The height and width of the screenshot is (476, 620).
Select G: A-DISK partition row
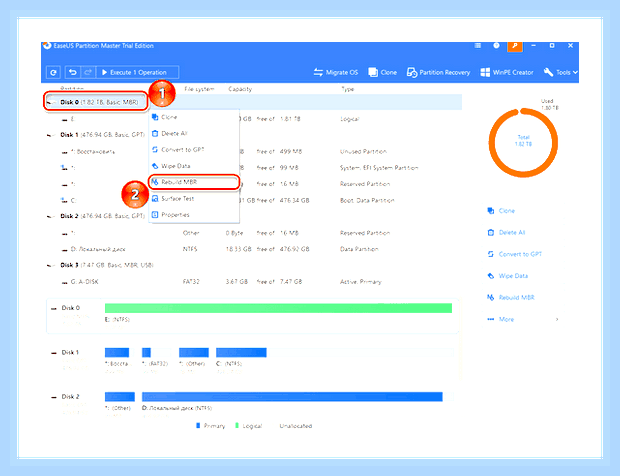click(x=253, y=281)
